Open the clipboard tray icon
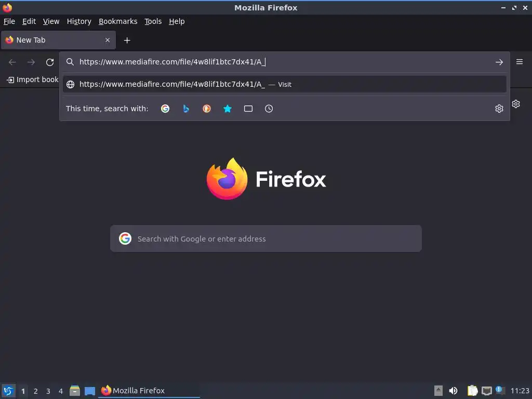 pos(472,391)
